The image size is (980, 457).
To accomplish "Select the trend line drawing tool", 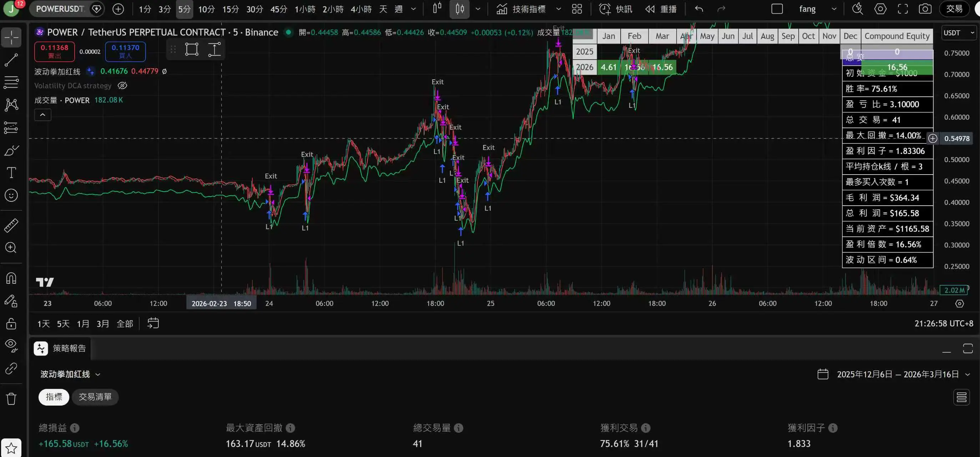I will 11,60.
